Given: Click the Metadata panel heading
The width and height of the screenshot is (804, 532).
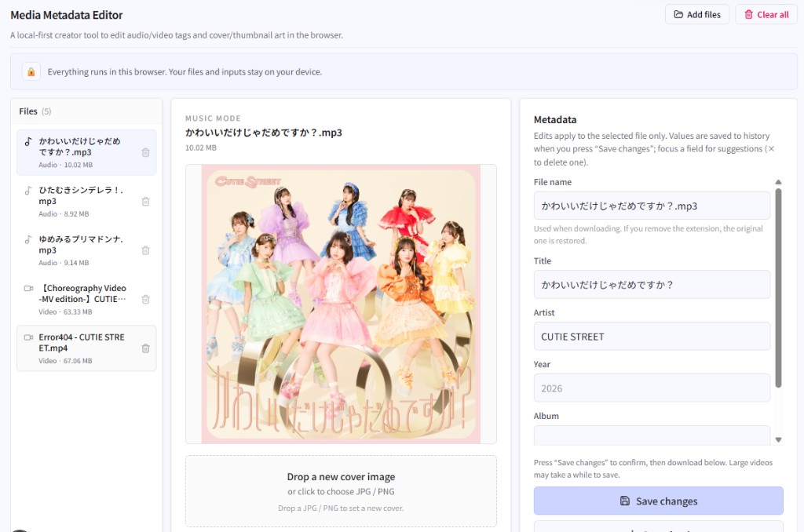Looking at the screenshot, I should click(555, 119).
